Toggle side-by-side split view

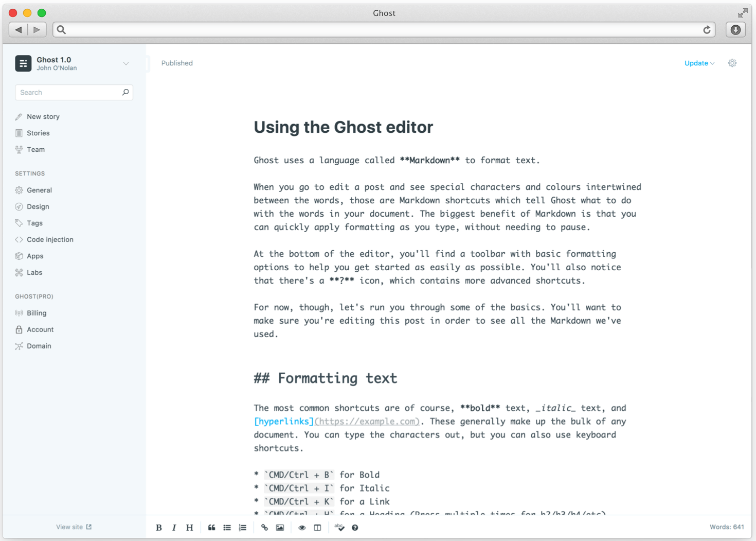click(317, 528)
